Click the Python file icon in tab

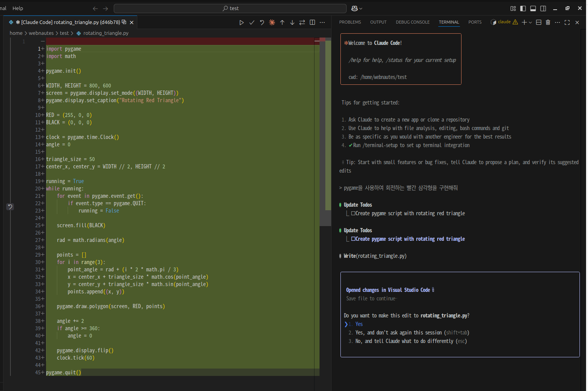[11, 22]
